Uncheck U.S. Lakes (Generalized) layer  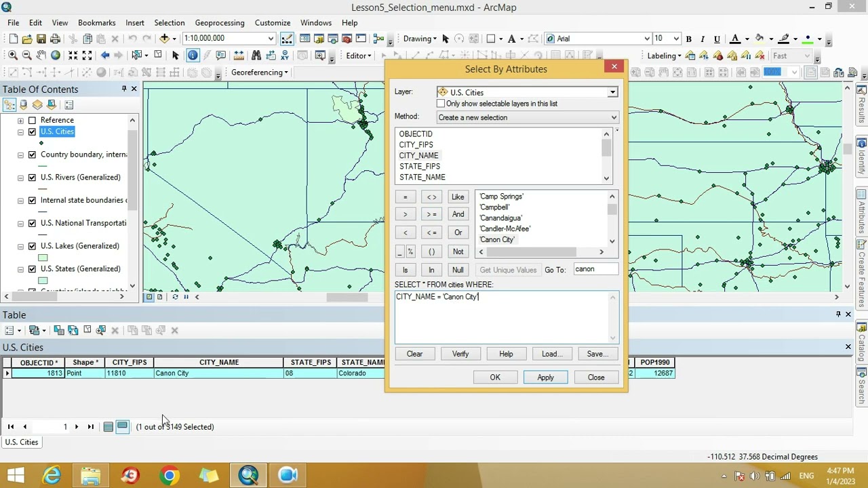pyautogui.click(x=32, y=246)
